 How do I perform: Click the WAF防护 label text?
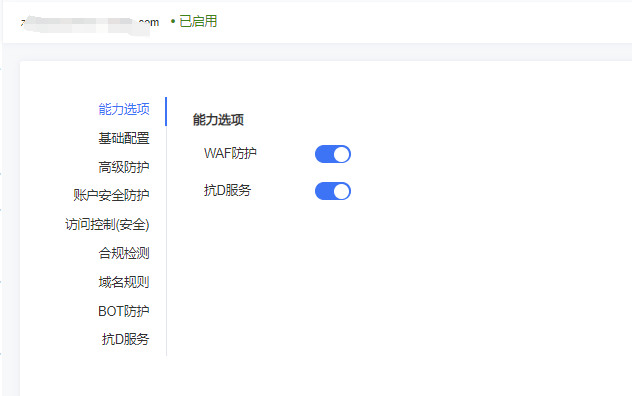[230, 153]
